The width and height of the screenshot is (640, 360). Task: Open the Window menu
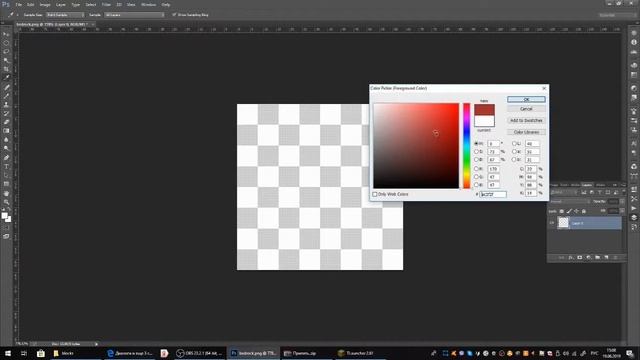tap(148, 4)
